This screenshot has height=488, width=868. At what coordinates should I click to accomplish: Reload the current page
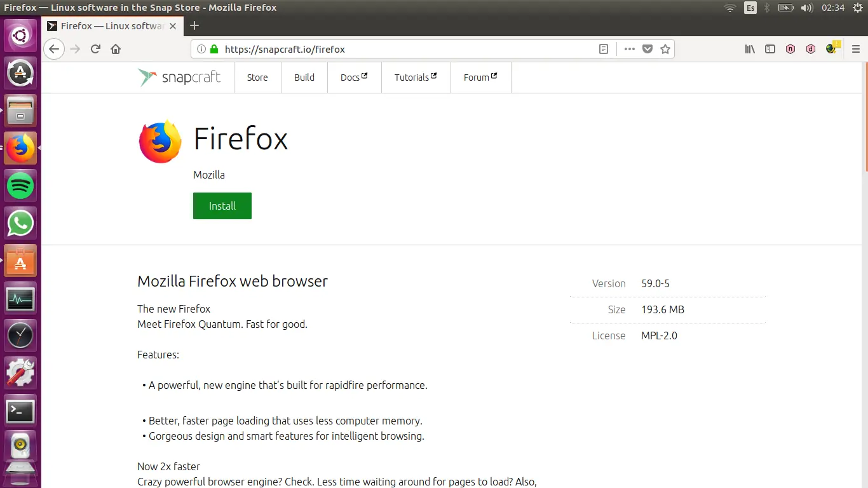[95, 49]
